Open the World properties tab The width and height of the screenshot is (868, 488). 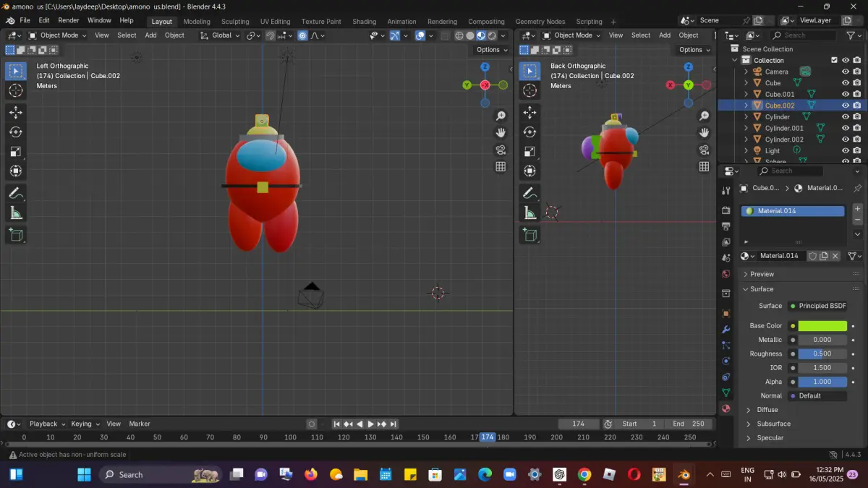tap(726, 274)
